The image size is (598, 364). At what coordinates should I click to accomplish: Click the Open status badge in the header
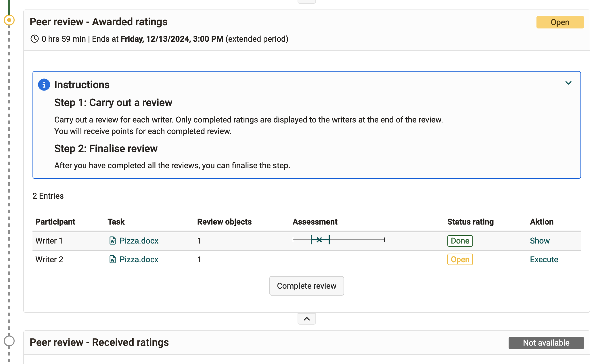pyautogui.click(x=560, y=22)
